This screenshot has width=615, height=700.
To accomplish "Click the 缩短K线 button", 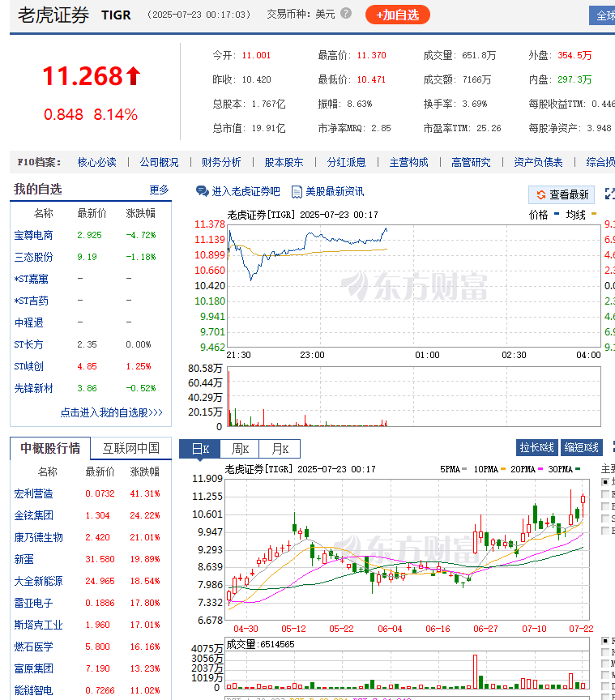I will 582,447.
